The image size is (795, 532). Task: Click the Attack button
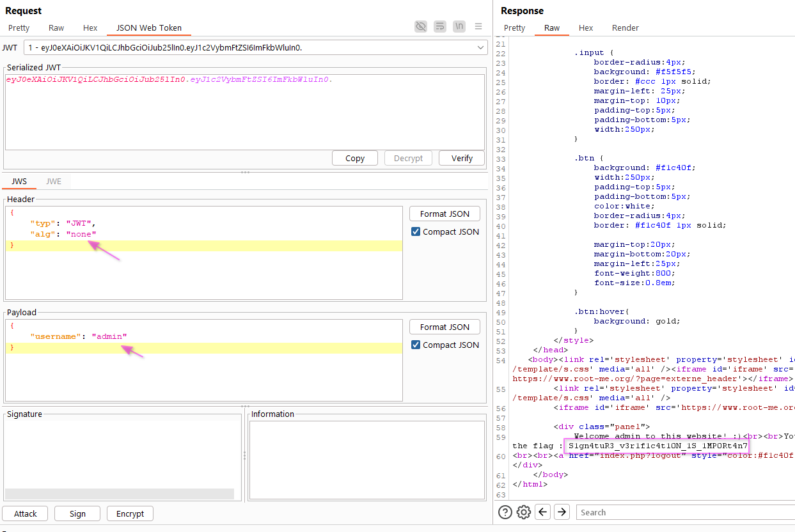[x=26, y=513]
